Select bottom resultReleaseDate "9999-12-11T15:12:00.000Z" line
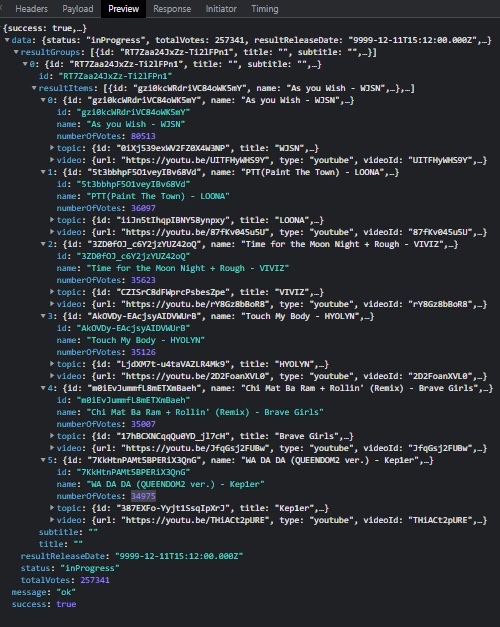 (x=132, y=556)
